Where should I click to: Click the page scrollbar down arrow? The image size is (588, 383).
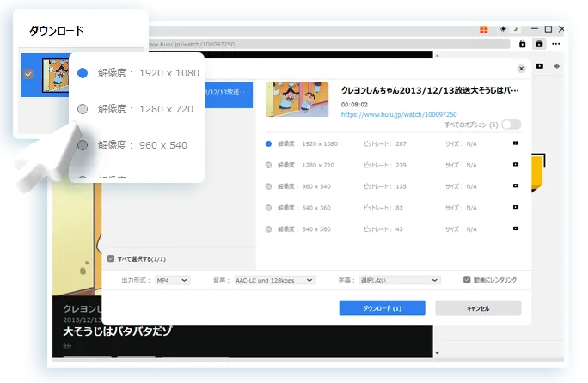tap(437, 353)
